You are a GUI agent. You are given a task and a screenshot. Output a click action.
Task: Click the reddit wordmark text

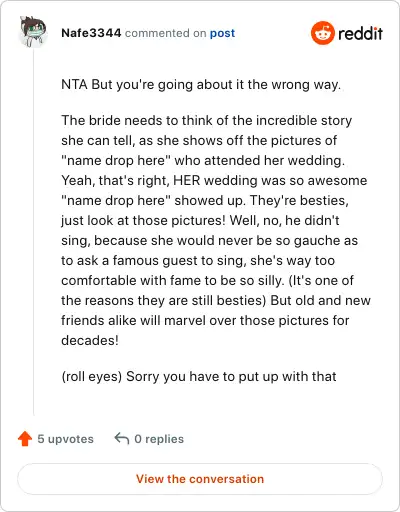[x=360, y=33]
